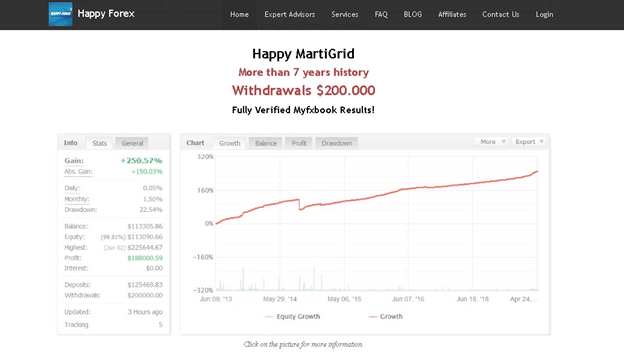Switch to the General tab
The image size is (624, 360).
[132, 143]
